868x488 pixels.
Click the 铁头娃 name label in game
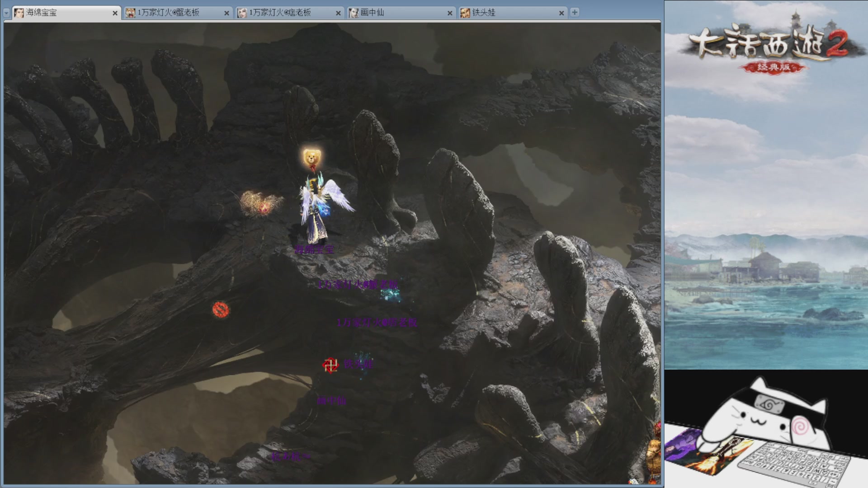coord(359,364)
